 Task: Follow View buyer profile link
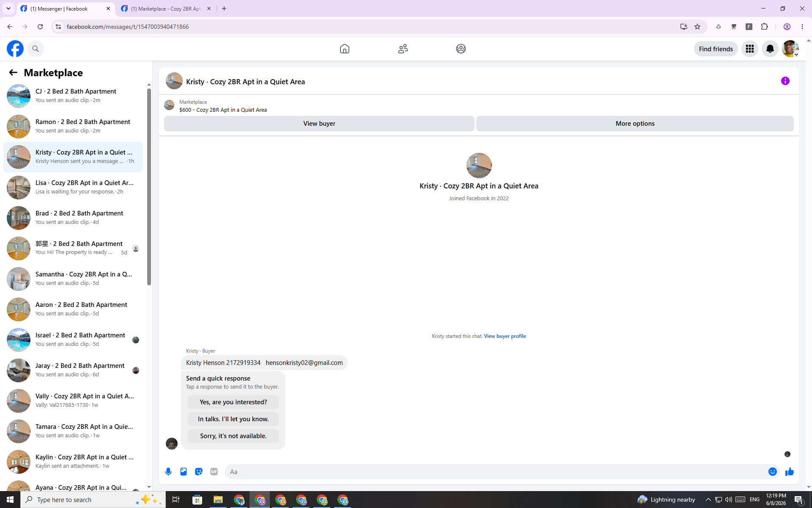[x=505, y=336]
